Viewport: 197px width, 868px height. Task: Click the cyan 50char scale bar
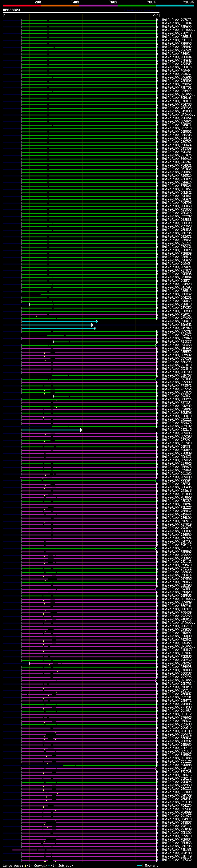[x=139, y=866]
